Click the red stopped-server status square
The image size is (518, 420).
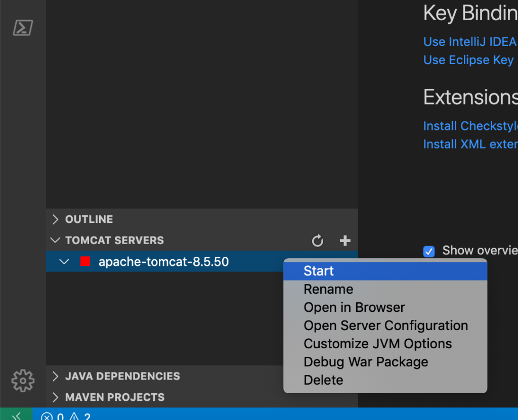(x=85, y=261)
